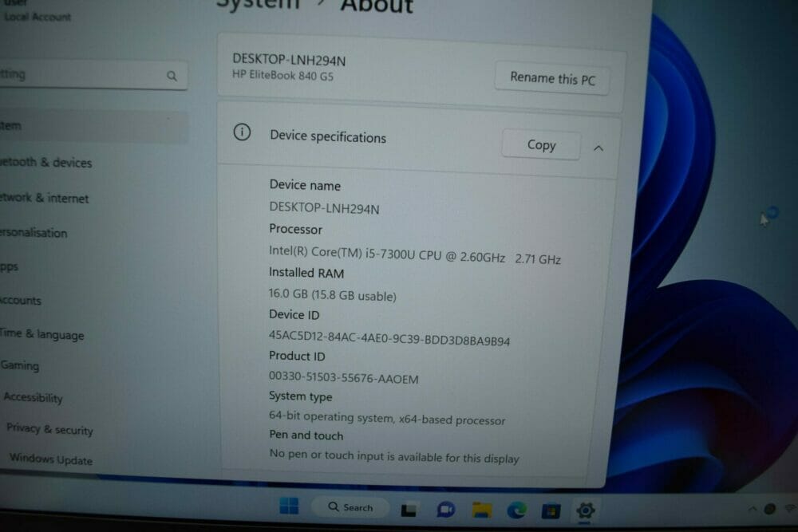The image size is (798, 532).
Task: Select the Intel Core i5-7300U processor text
Action: click(x=415, y=254)
